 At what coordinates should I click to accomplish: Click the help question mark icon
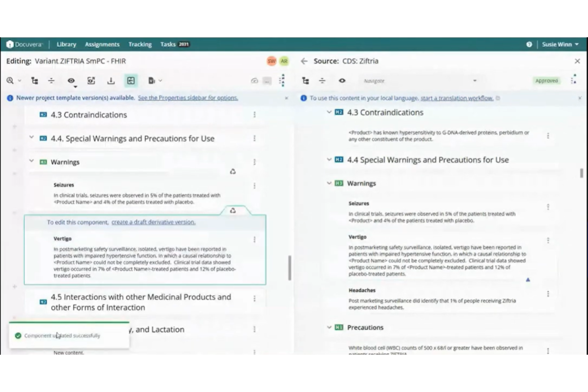[x=529, y=44]
